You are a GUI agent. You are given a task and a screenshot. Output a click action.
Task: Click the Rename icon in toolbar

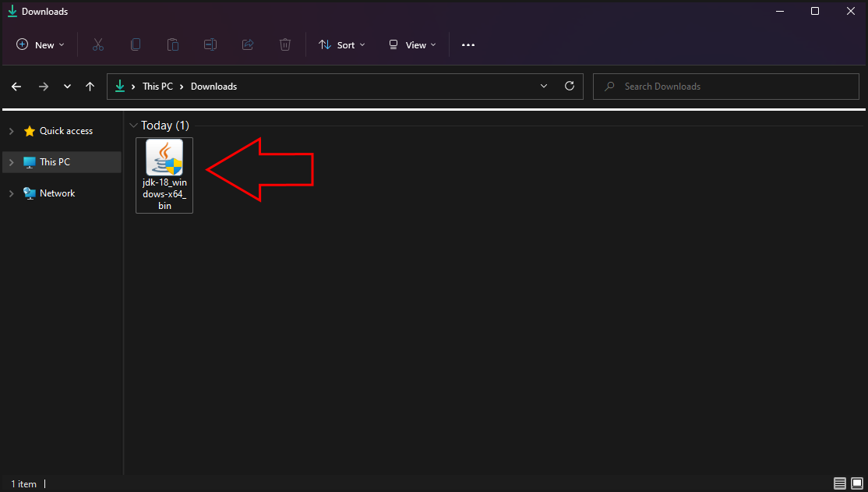pos(210,45)
